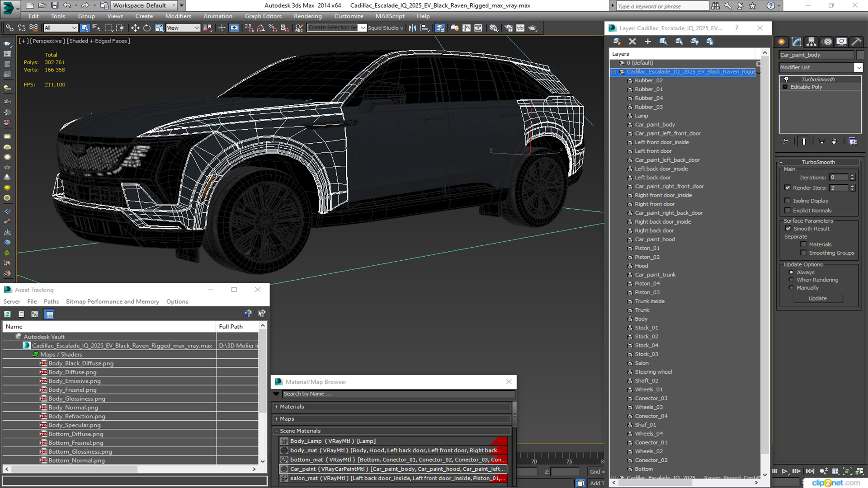Click the Update button
This screenshot has width=868, height=488.
tap(817, 299)
